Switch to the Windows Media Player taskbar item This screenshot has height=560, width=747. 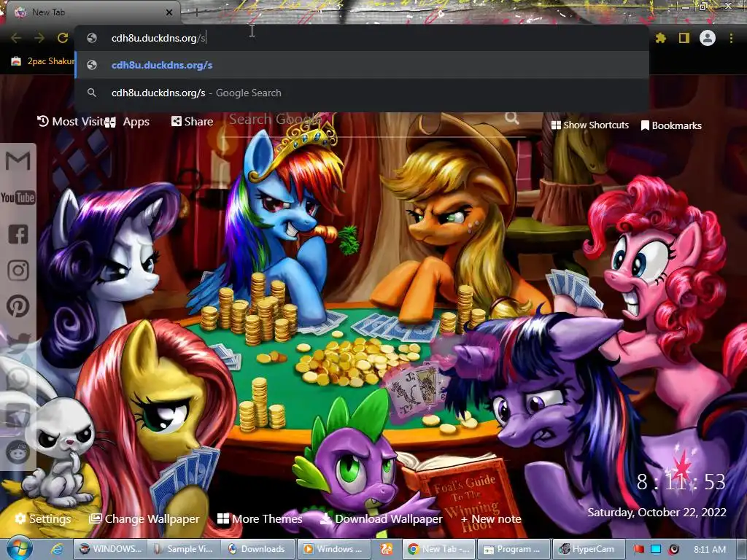tap(333, 549)
